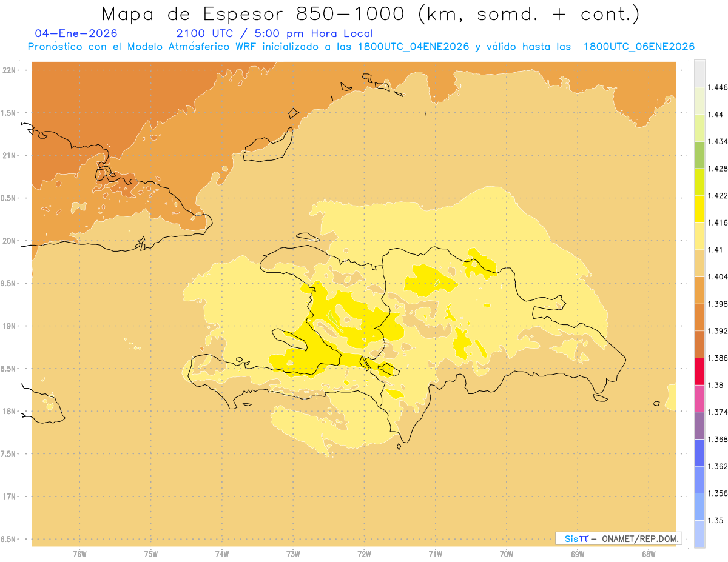Click the legend value 1.404
Viewport: 728px width, 562px height.
pyautogui.click(x=718, y=276)
